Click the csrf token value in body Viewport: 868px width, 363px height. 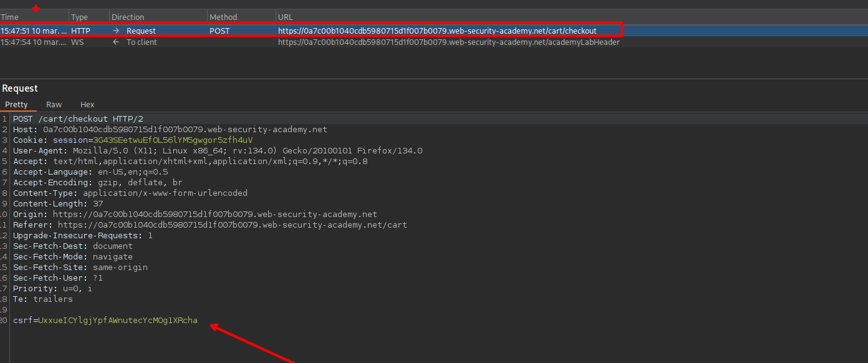pos(117,321)
